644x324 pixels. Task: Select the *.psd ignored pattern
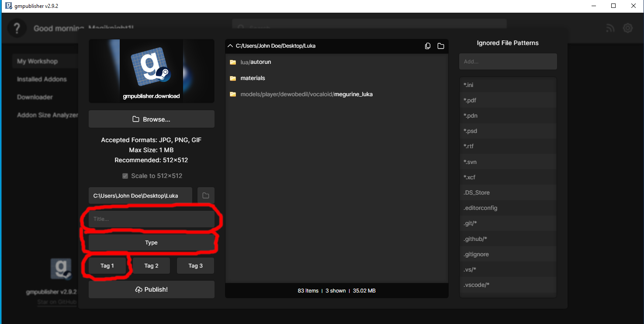click(x=508, y=131)
